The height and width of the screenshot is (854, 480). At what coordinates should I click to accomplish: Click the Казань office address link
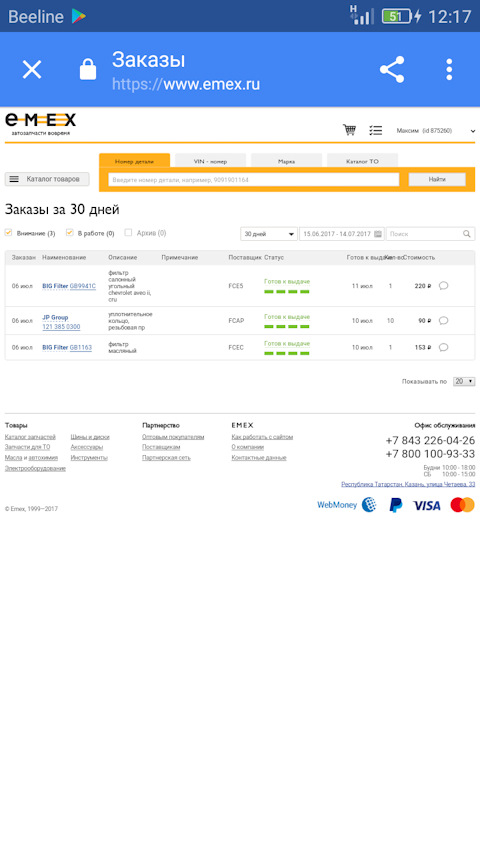point(408,484)
